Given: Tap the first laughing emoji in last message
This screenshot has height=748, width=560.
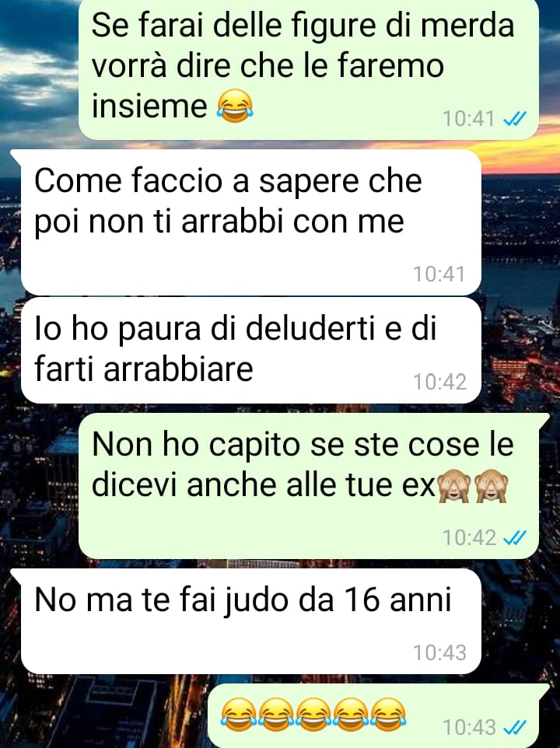Looking at the screenshot, I should (240, 715).
